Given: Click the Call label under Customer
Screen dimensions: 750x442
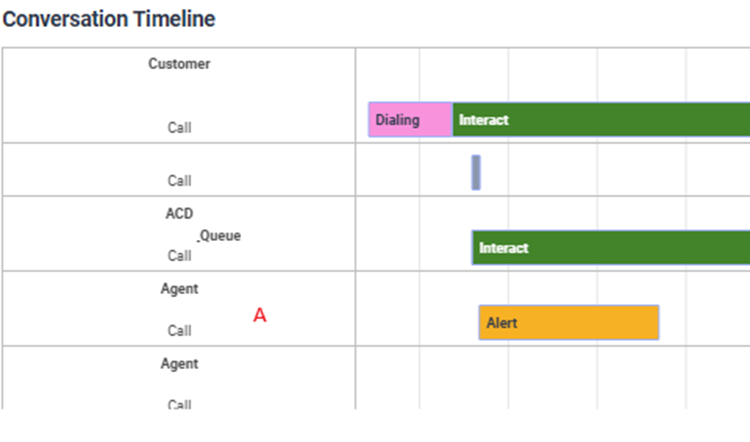Looking at the screenshot, I should tap(179, 127).
